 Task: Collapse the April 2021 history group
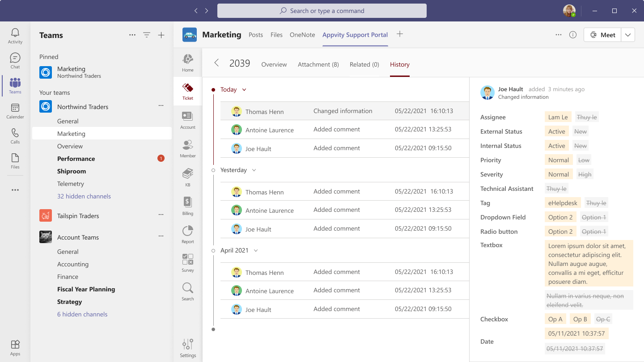coord(255,251)
